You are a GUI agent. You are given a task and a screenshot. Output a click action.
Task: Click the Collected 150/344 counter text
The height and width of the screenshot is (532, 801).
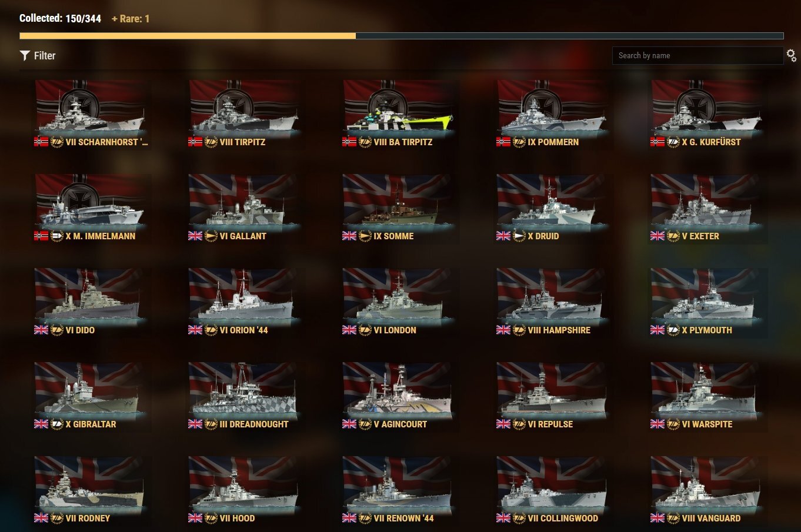pyautogui.click(x=60, y=18)
